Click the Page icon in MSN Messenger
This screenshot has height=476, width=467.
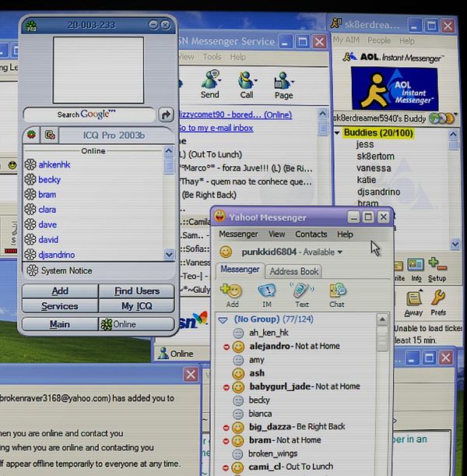click(x=283, y=80)
